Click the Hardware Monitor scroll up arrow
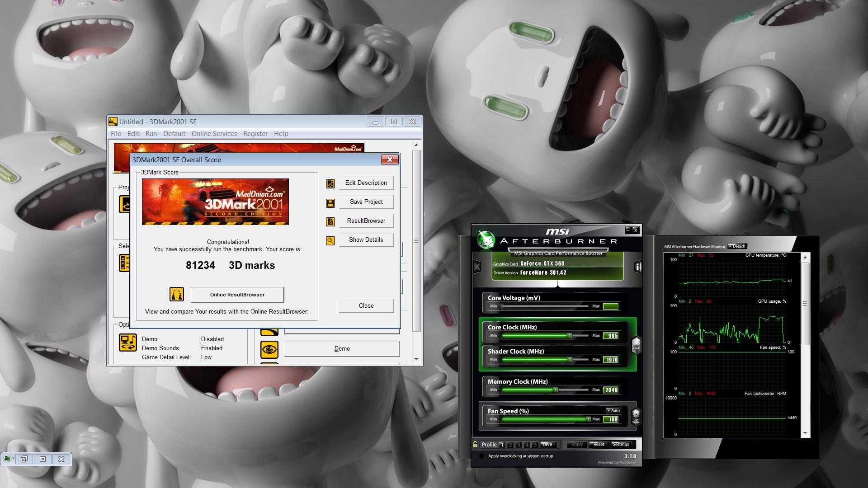The height and width of the screenshot is (488, 868). (x=805, y=257)
